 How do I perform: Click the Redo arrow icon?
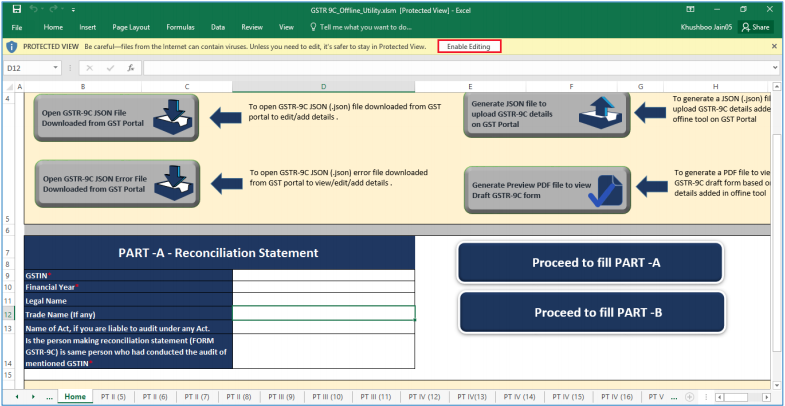[53, 10]
